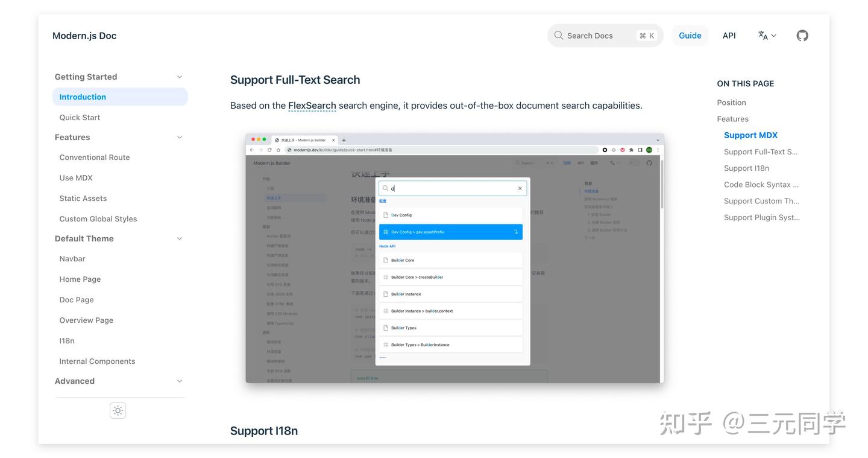Switch to the API tab

729,36
